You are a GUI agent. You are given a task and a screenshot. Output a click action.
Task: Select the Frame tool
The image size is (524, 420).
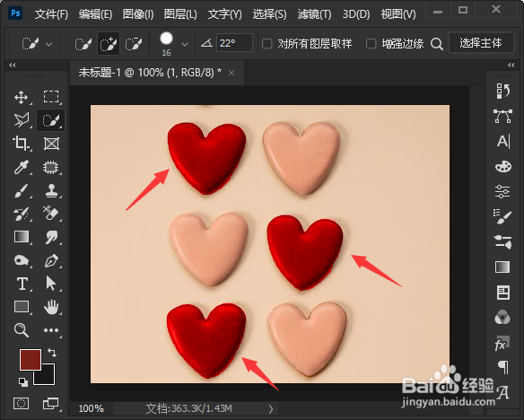click(51, 144)
